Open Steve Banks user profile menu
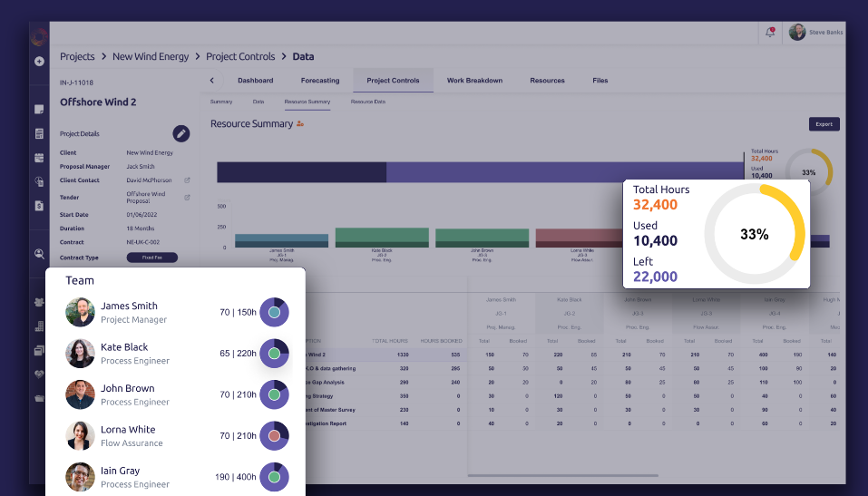The image size is (868, 496). click(816, 33)
